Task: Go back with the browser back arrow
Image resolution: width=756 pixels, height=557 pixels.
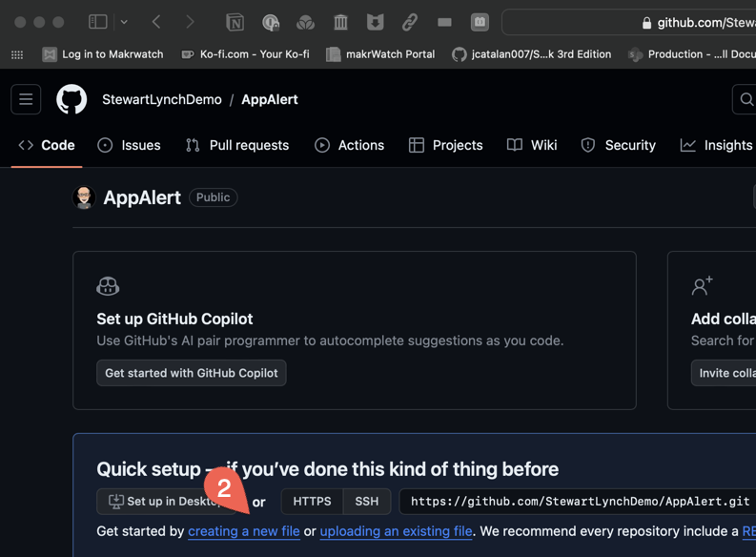Action: coord(155,22)
